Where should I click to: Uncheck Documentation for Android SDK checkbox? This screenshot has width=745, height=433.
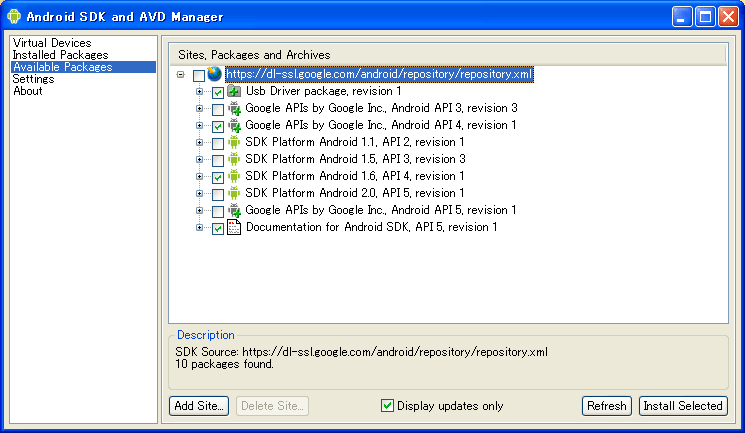click(x=218, y=229)
